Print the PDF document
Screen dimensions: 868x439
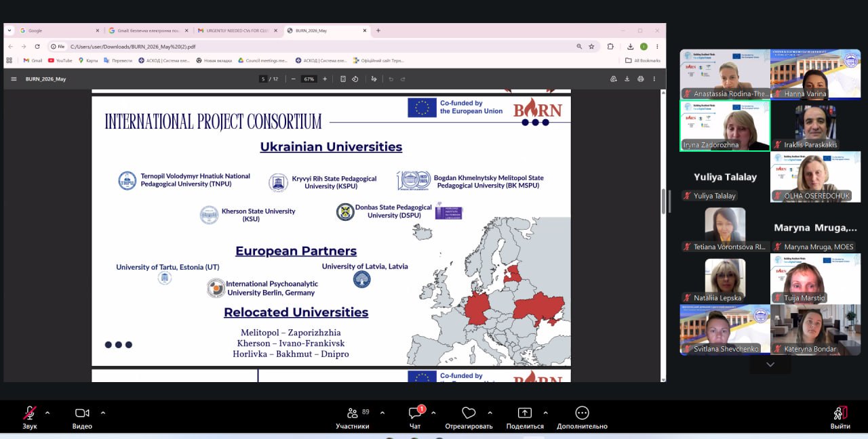pyautogui.click(x=640, y=79)
